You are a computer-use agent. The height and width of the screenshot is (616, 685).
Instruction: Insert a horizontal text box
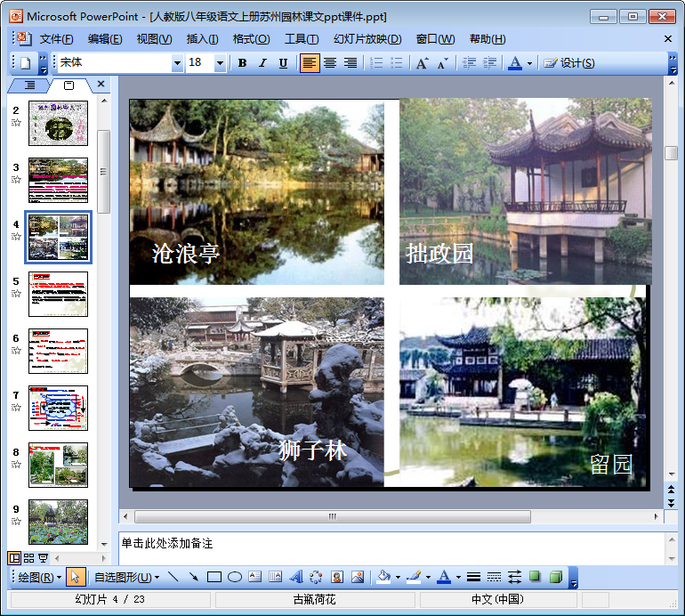pyautogui.click(x=255, y=578)
